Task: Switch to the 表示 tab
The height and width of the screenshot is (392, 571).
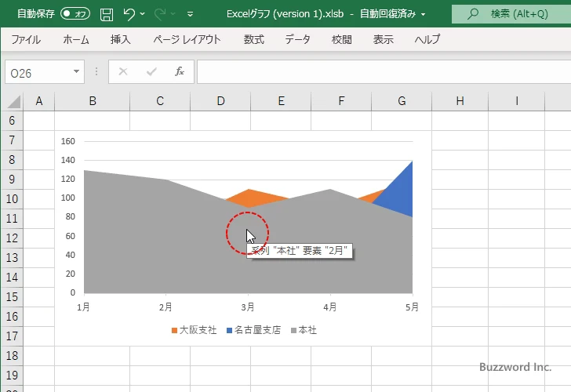Action: 383,39
